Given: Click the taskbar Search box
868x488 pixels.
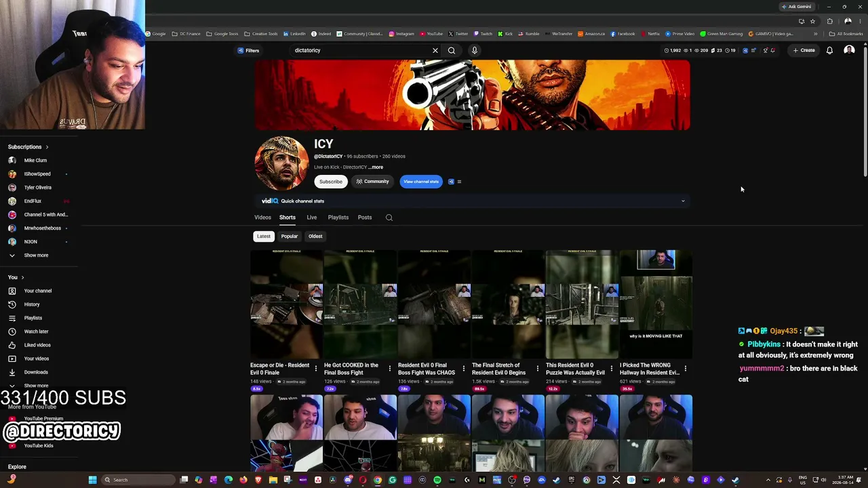Looking at the screenshot, I should [138, 480].
